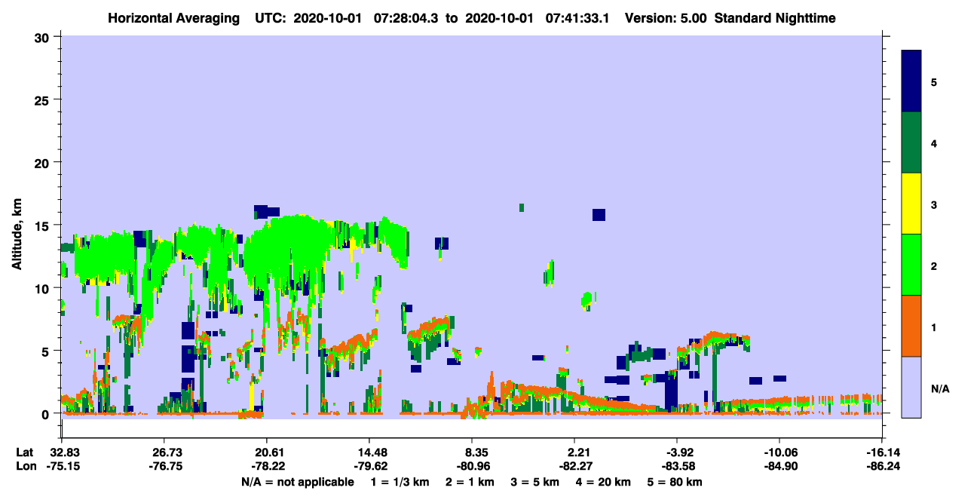Image resolution: width=980 pixels, height=503 pixels.
Task: Click the 15 km altitude tick label
Action: coord(43,225)
